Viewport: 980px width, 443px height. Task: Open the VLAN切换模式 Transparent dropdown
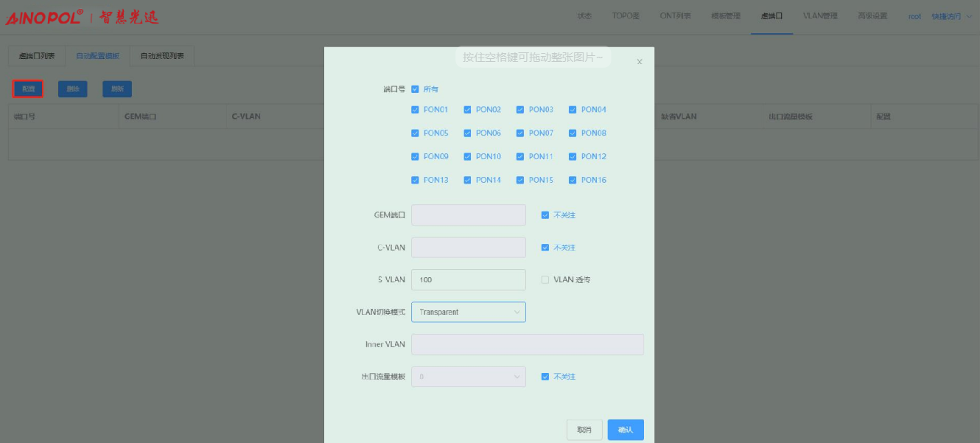(x=468, y=312)
